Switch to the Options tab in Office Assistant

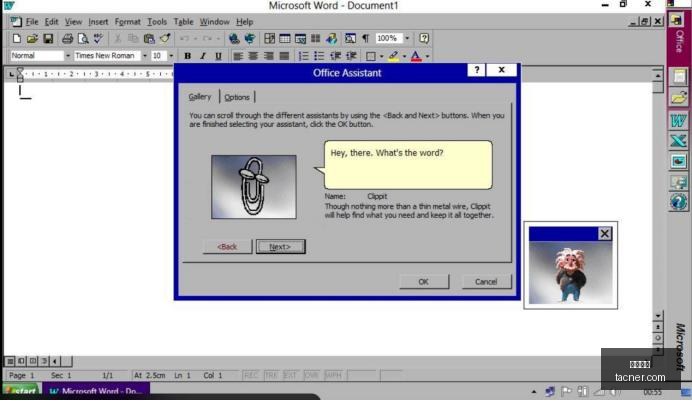click(237, 97)
